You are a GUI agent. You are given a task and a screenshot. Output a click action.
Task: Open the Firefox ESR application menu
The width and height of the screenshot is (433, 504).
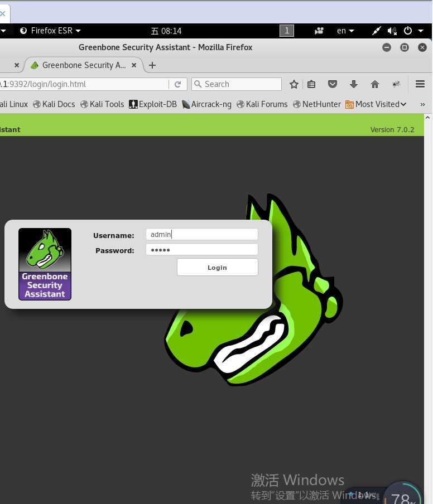tap(50, 31)
